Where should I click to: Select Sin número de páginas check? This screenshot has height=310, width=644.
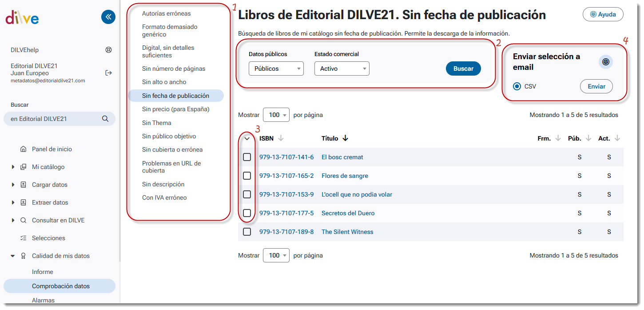[x=174, y=68]
